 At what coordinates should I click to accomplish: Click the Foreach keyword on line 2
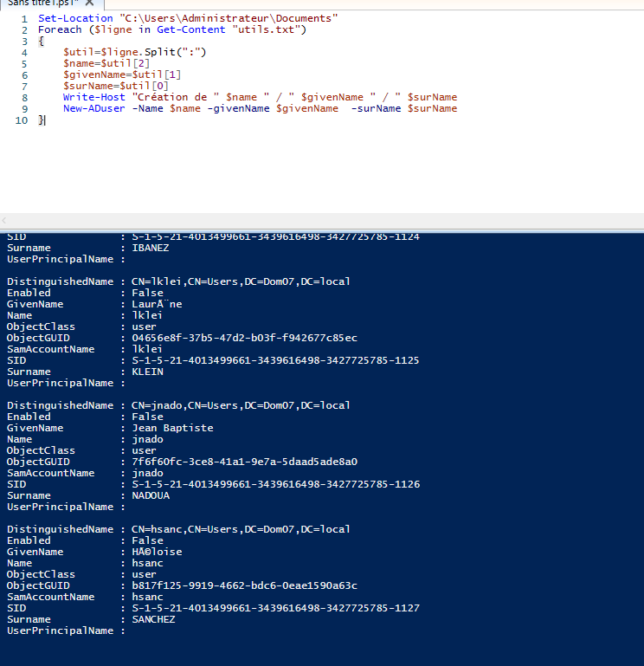pyautogui.click(x=60, y=29)
